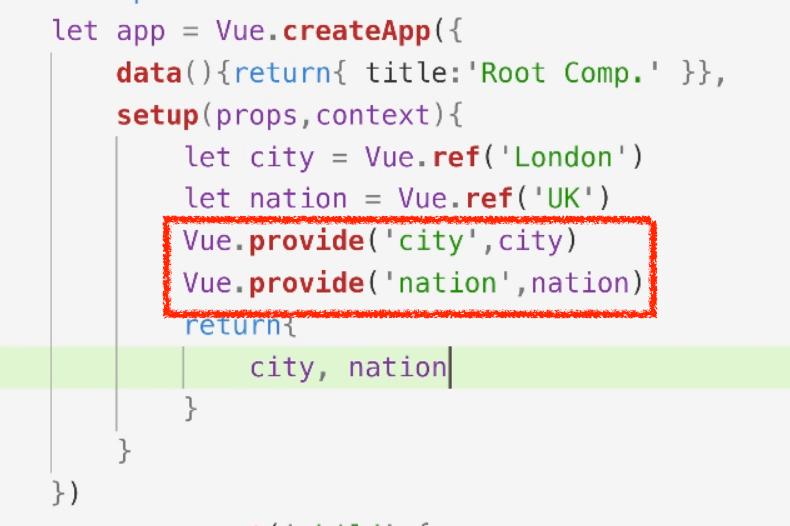
Task: Click provide in the city line
Action: coord(307,241)
